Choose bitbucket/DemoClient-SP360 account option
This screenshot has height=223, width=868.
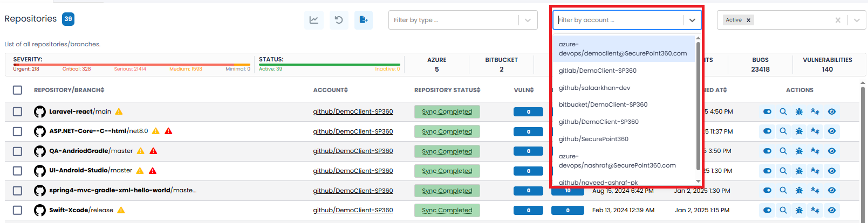point(623,104)
